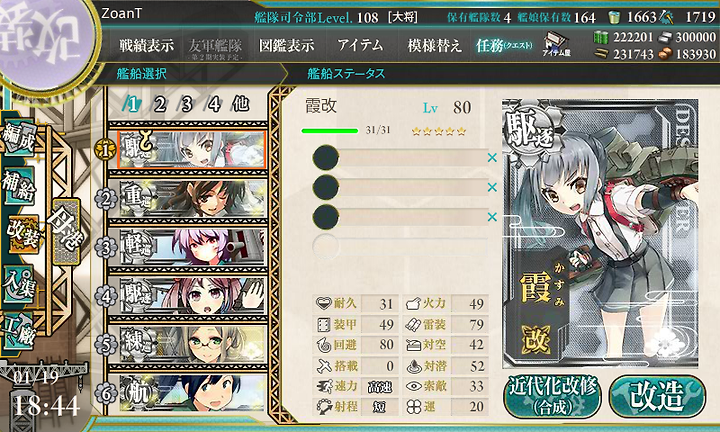720x432 pixels.
Task: Open the 任務 quest menu
Action: (x=504, y=45)
